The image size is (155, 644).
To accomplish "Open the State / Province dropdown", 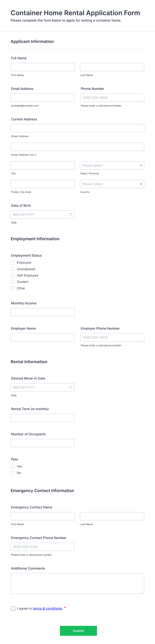I will pos(112,165).
